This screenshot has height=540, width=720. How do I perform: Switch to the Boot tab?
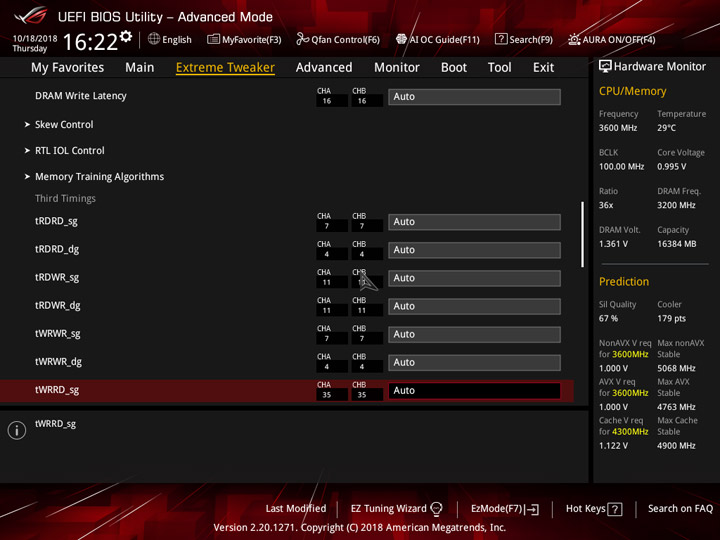(454, 68)
